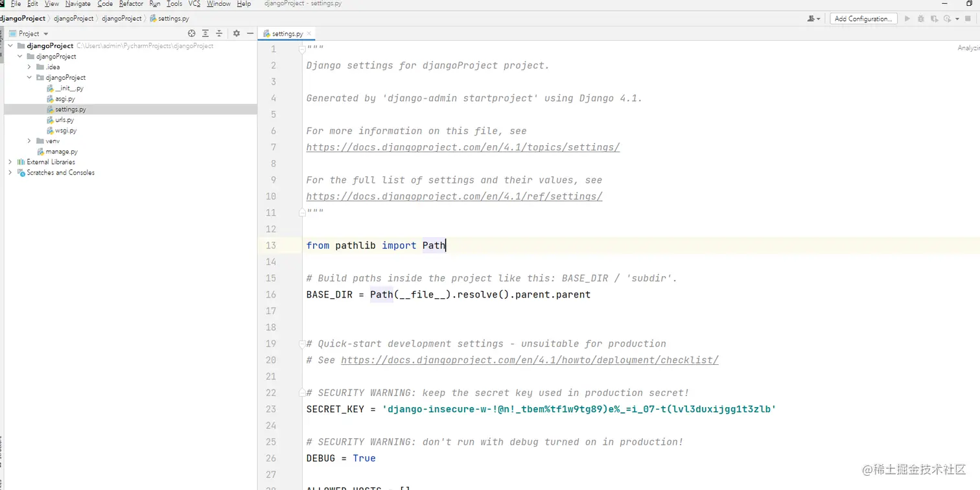
Task: Open the ref/settings docs link on line 10
Action: pos(454,196)
